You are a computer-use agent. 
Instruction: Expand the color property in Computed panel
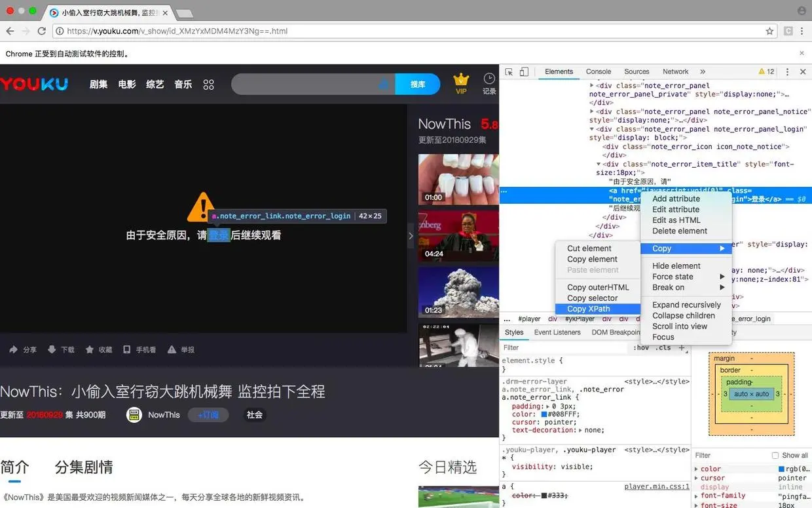pos(696,469)
